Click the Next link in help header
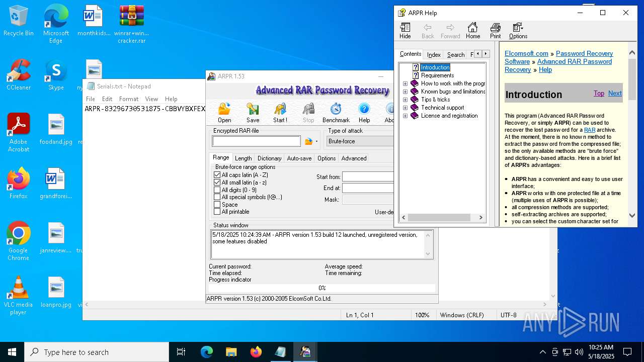644x362 pixels. 615,93
